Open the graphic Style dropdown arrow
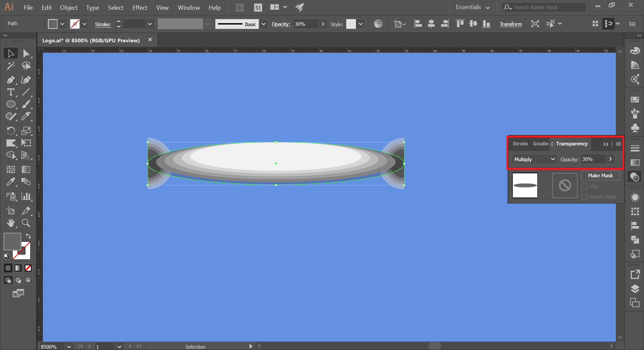 pyautogui.click(x=361, y=24)
